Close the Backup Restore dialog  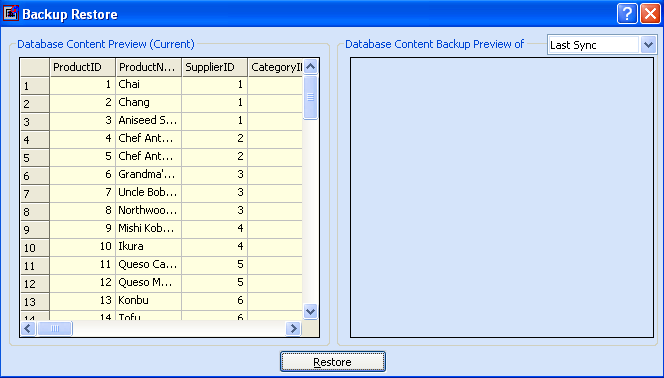650,14
